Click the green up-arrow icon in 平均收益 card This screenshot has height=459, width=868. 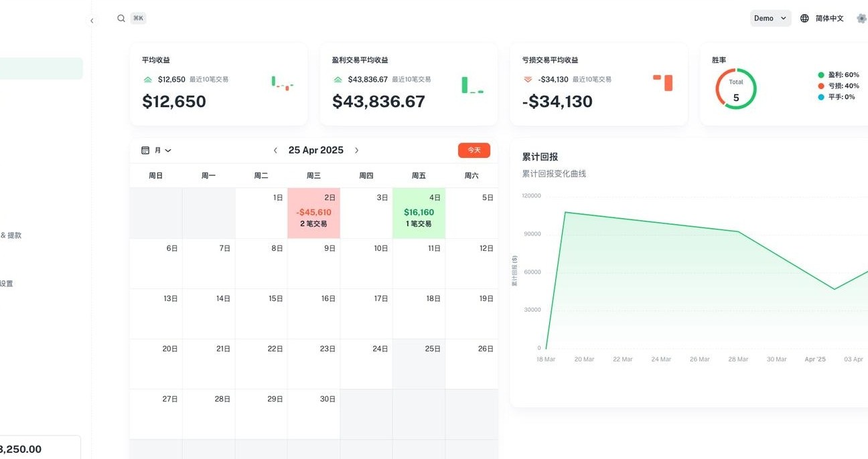coord(148,80)
